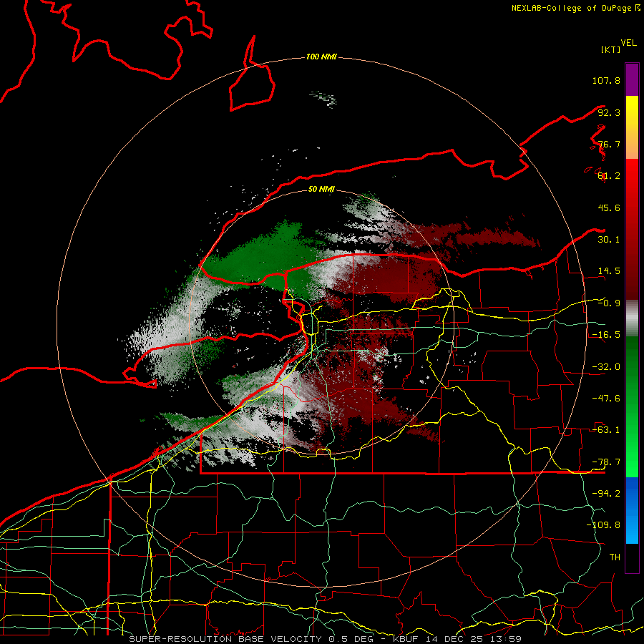Click the -78.7 value on velocity scale
The width and height of the screenshot is (644, 644).
point(606,462)
